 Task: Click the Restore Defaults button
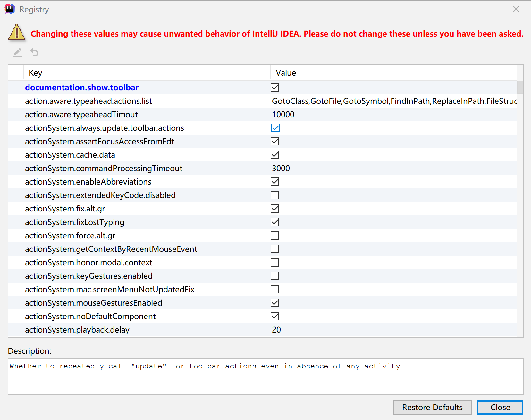(x=432, y=407)
